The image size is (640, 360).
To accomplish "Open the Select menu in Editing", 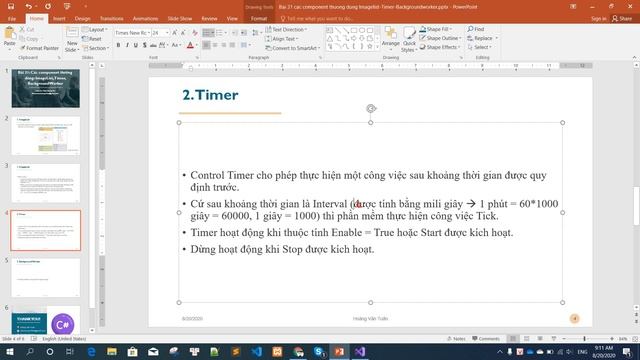I will (x=480, y=47).
